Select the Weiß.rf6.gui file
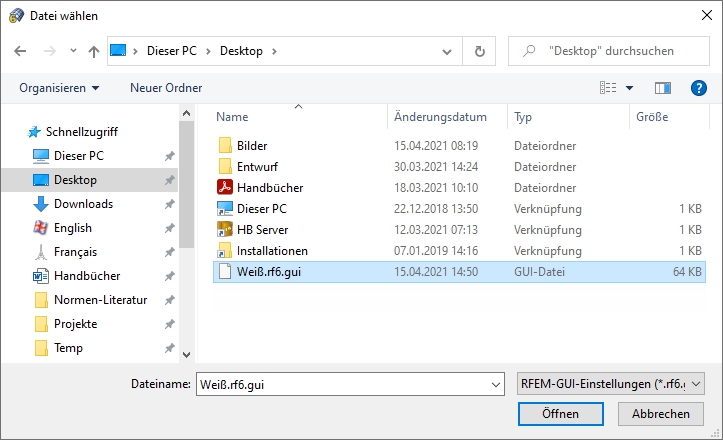 459,272
